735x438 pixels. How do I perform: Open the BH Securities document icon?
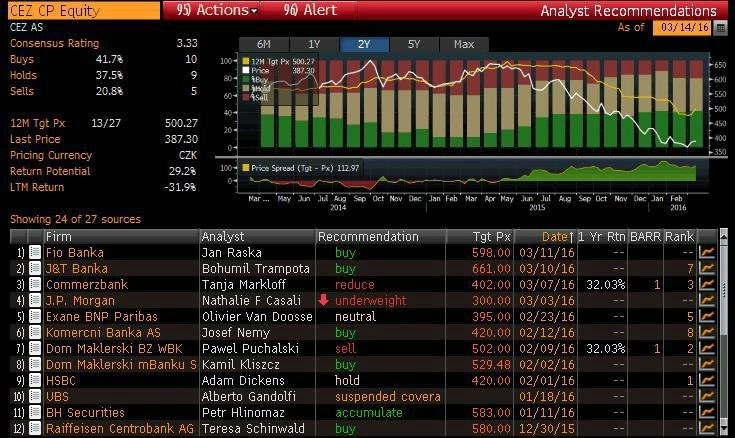tap(35, 412)
